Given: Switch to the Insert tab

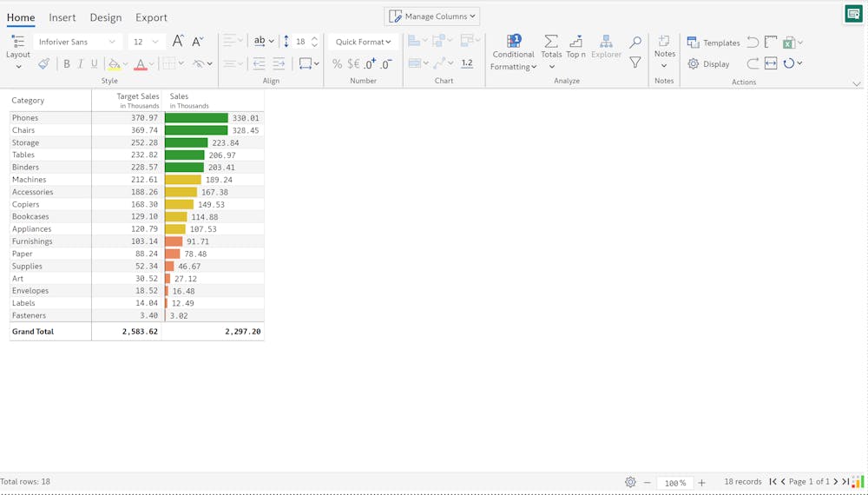Looking at the screenshot, I should click(62, 17).
